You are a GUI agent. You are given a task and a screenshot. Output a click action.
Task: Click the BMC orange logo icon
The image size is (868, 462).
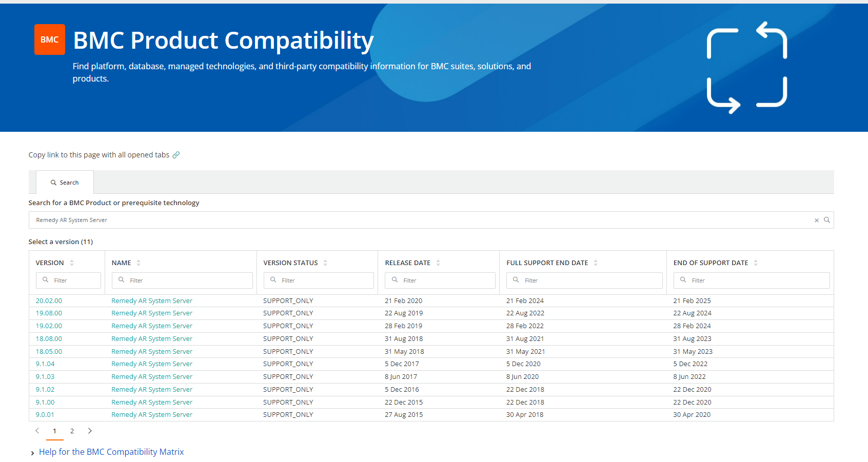pos(50,39)
